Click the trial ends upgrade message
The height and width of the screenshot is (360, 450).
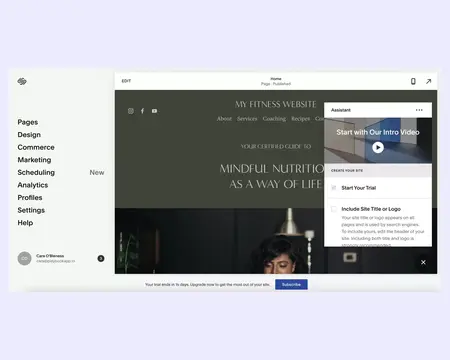coord(207,285)
